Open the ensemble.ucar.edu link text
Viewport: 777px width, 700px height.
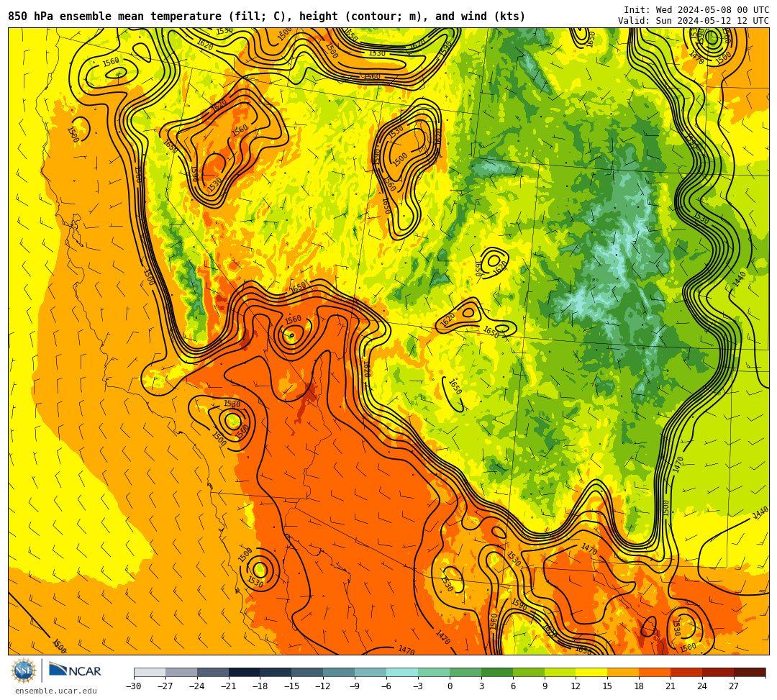click(56, 691)
